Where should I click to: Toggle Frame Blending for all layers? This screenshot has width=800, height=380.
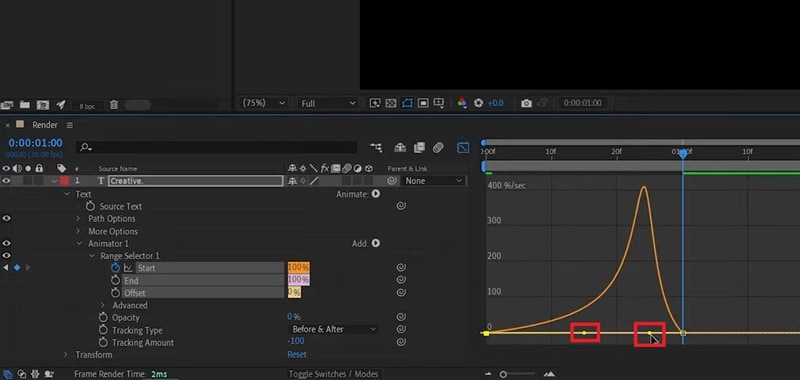[x=419, y=147]
